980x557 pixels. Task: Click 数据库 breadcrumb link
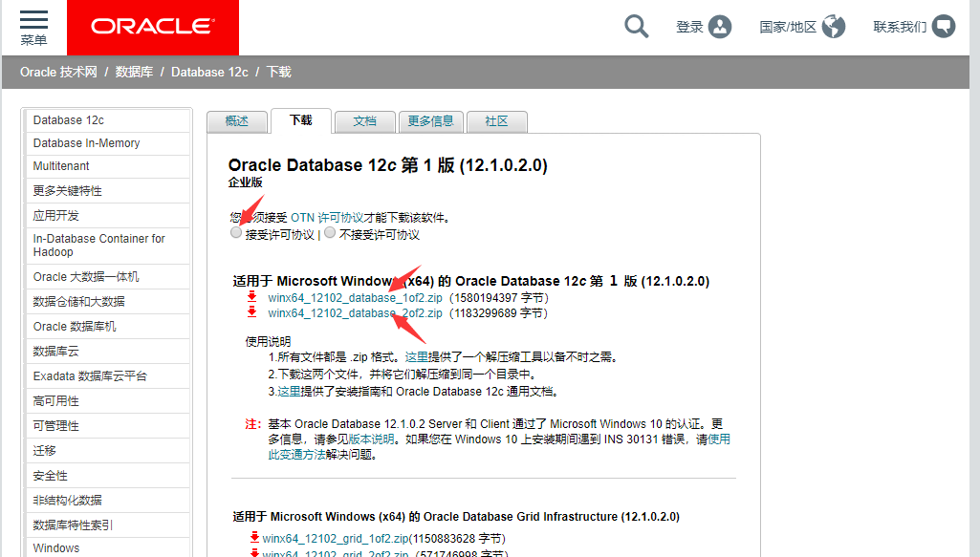point(134,72)
